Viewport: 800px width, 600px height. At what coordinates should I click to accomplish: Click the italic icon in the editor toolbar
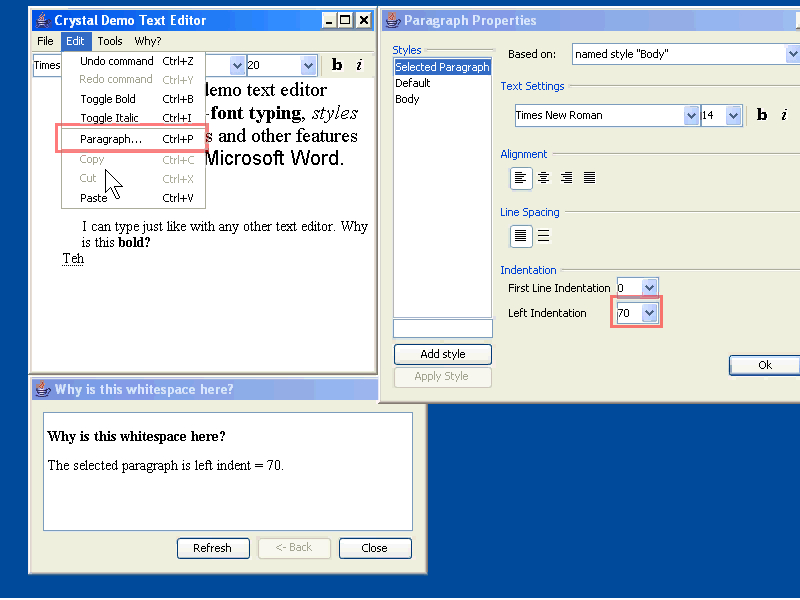tap(359, 65)
